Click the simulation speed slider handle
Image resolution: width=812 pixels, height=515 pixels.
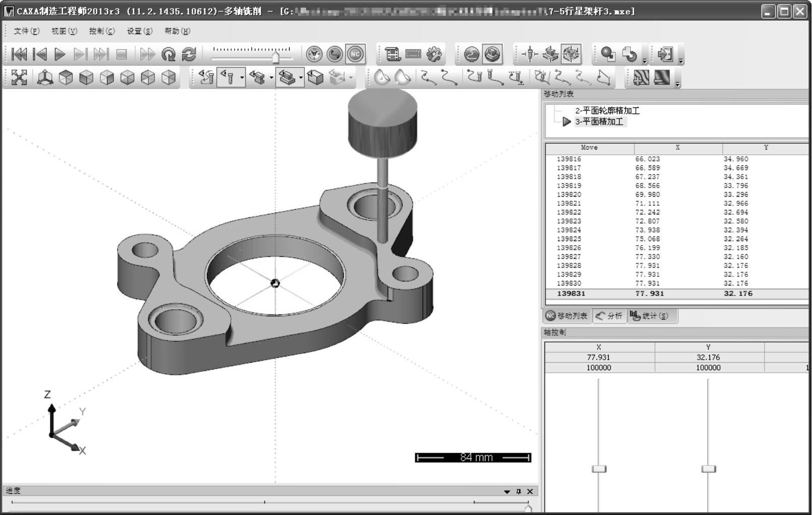pyautogui.click(x=276, y=58)
